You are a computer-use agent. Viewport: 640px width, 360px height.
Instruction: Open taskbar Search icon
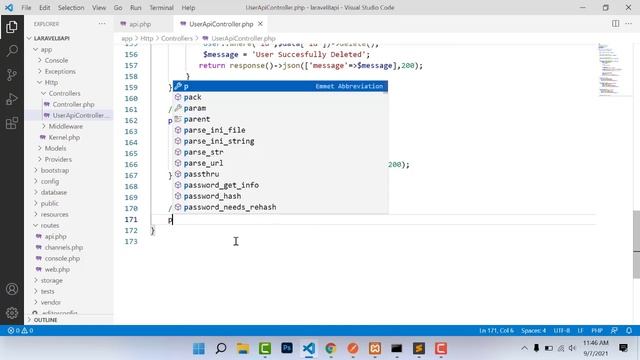point(221,349)
